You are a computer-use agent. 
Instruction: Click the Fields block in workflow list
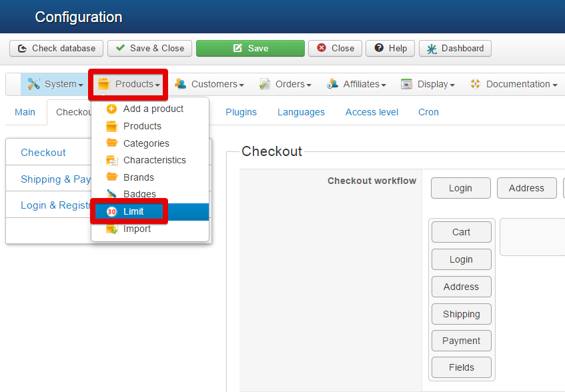point(461,367)
